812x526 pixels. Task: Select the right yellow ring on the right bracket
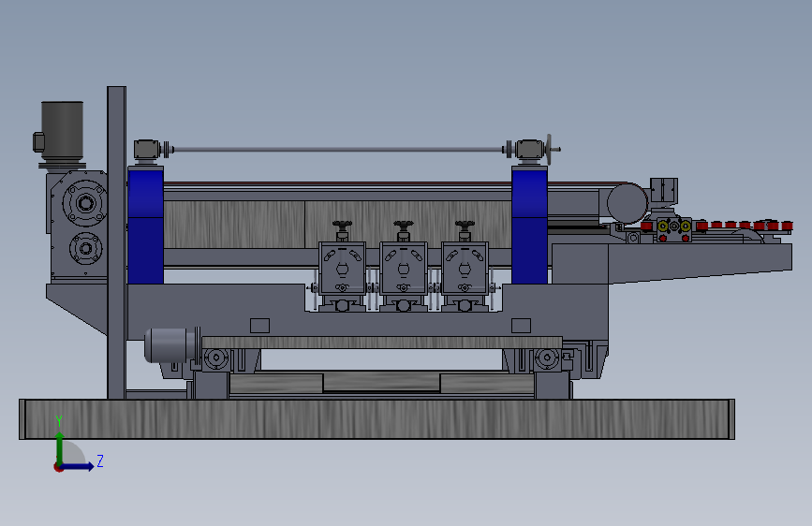[686, 226]
